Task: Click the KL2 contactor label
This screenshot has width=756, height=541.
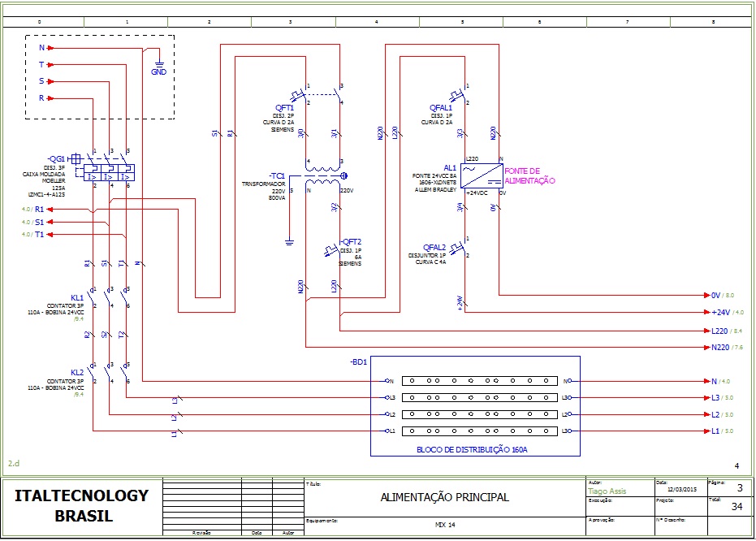Action: pos(77,371)
